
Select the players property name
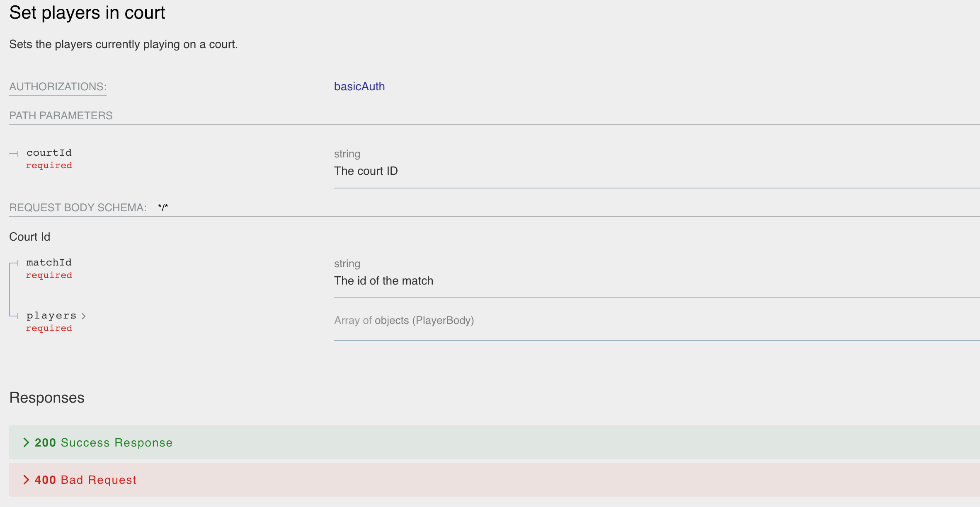pyautogui.click(x=51, y=316)
